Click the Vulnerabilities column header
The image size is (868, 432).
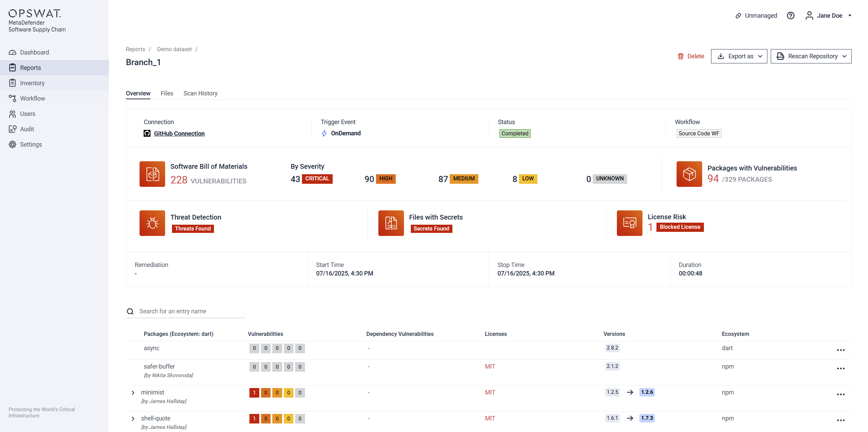tap(265, 334)
